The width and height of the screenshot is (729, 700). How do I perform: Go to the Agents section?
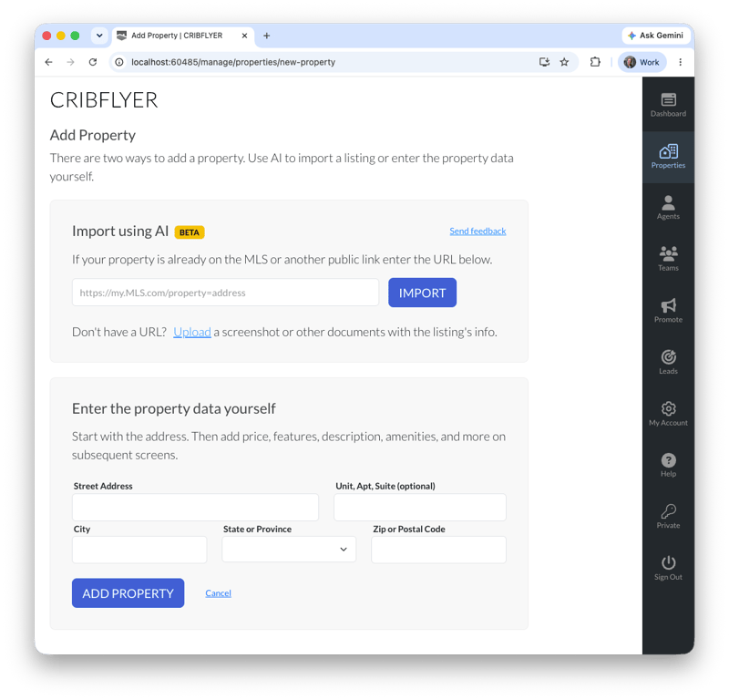(x=668, y=208)
